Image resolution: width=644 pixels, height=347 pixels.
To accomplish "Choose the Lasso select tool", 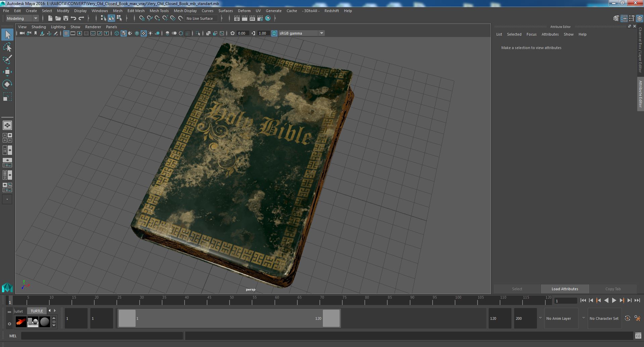I will (7, 47).
